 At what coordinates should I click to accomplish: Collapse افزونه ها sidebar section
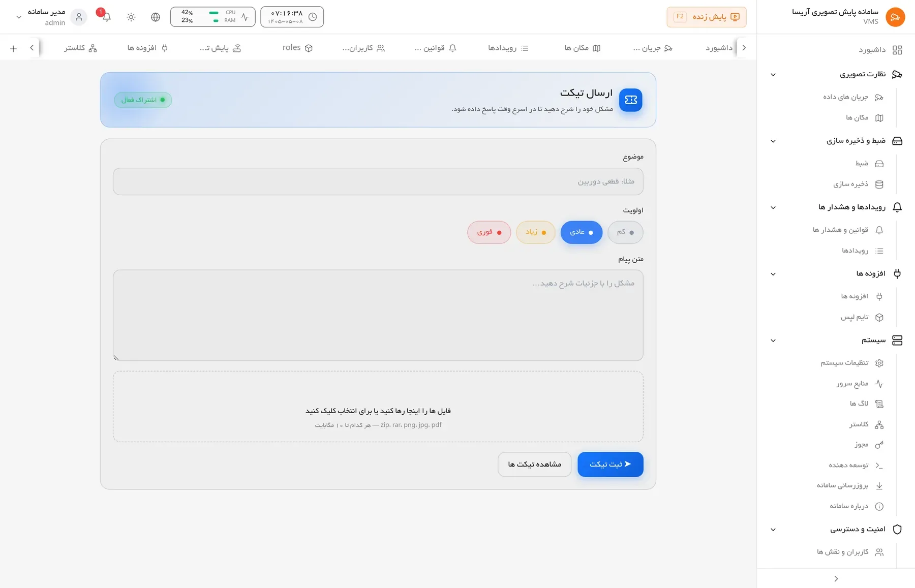click(773, 274)
